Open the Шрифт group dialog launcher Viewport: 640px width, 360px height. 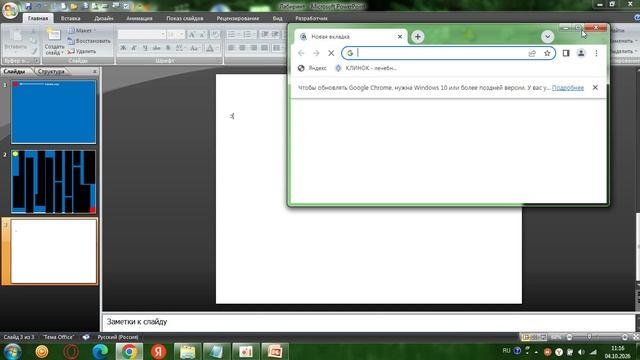point(218,60)
